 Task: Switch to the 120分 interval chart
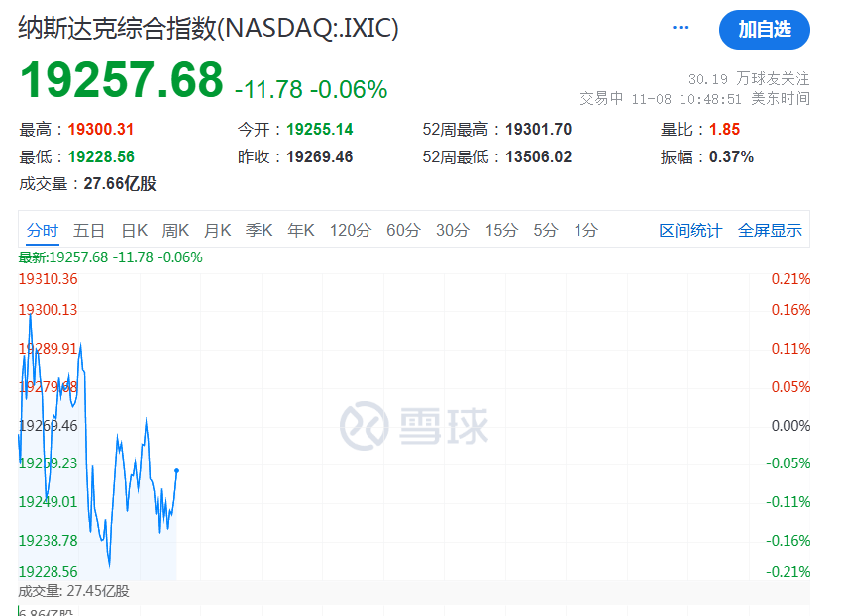click(349, 229)
